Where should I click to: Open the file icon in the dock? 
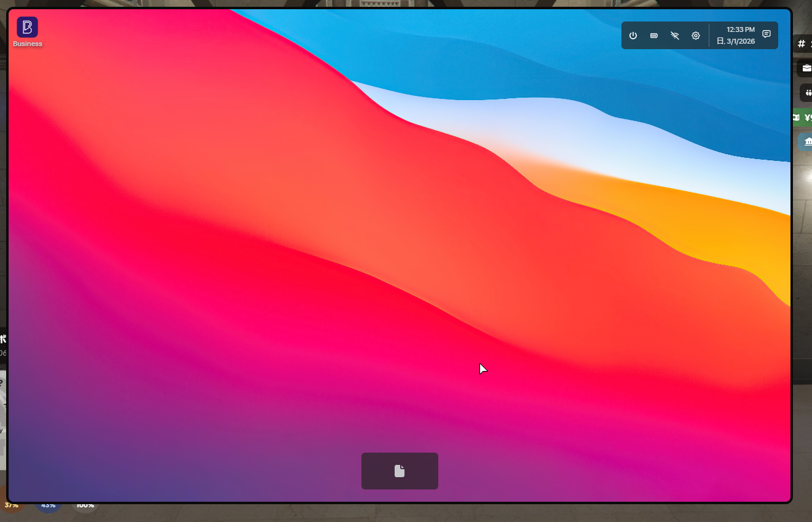click(x=400, y=471)
